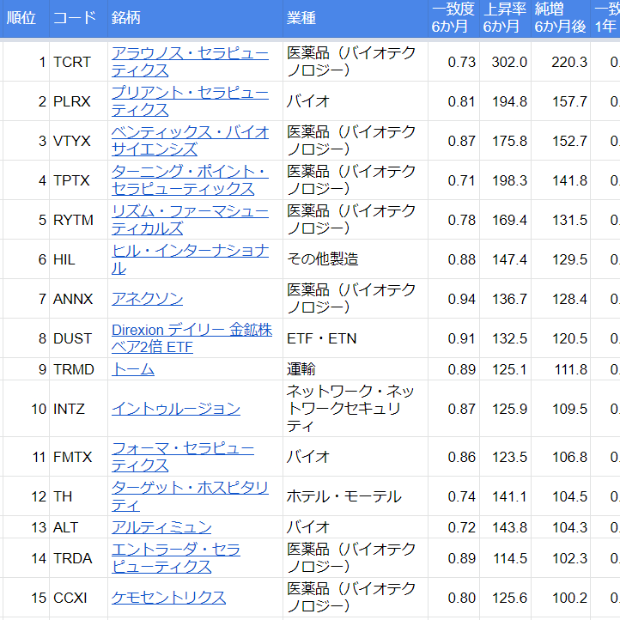Click the 114.5 rise rate for TRDA
Image resolution: width=620 pixels, height=620 pixels.
[510, 558]
